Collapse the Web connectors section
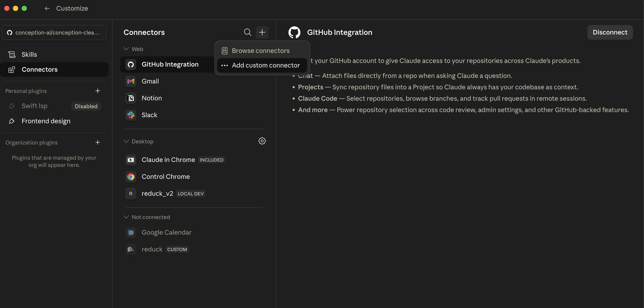Screen dimensions: 644x308 point(126,49)
